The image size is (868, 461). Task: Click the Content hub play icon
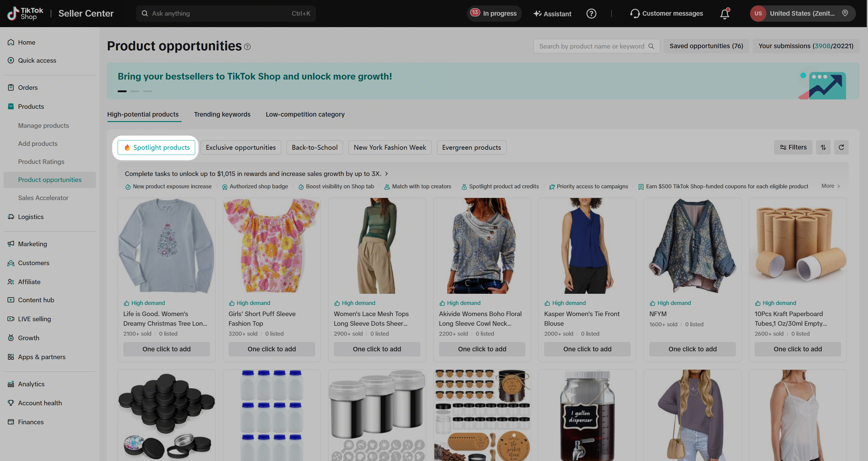[11, 300]
